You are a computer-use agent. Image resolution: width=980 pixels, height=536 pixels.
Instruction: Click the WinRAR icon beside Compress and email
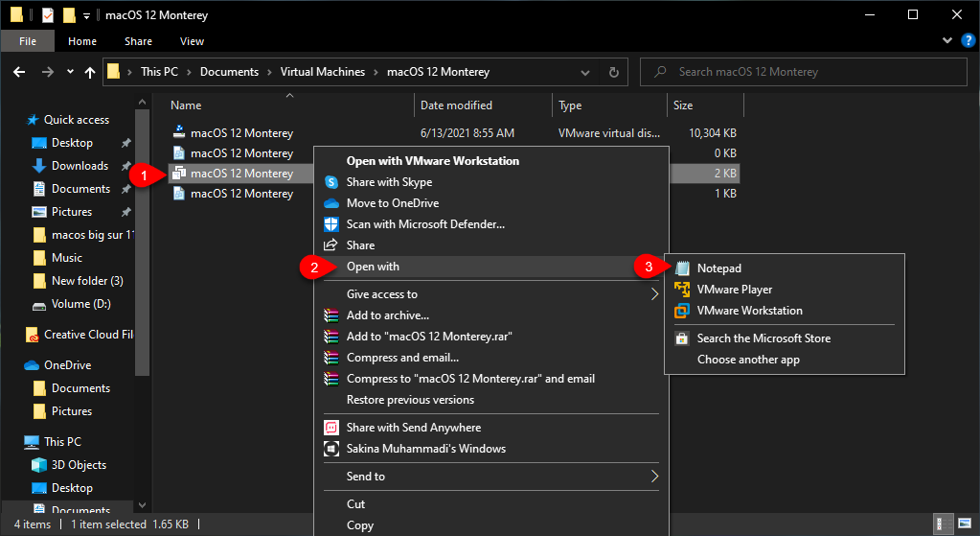click(x=331, y=358)
